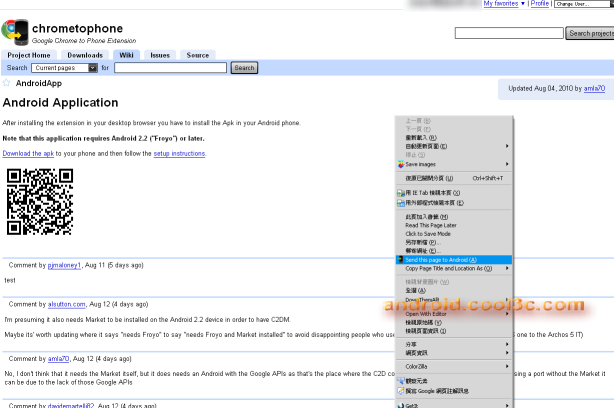The height and width of the screenshot is (408, 614).
Task: Click the Search projects button
Action: tap(590, 33)
